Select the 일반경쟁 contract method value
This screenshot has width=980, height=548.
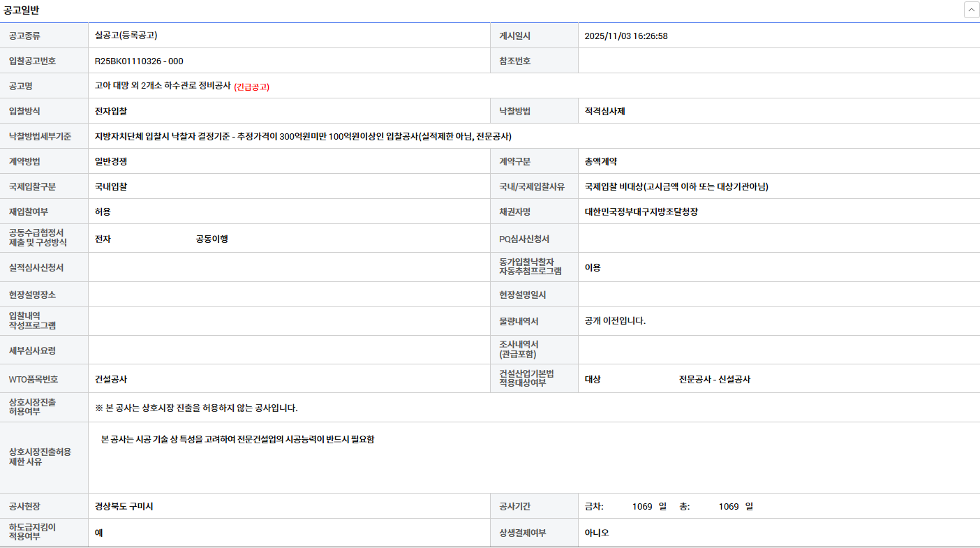click(x=111, y=161)
